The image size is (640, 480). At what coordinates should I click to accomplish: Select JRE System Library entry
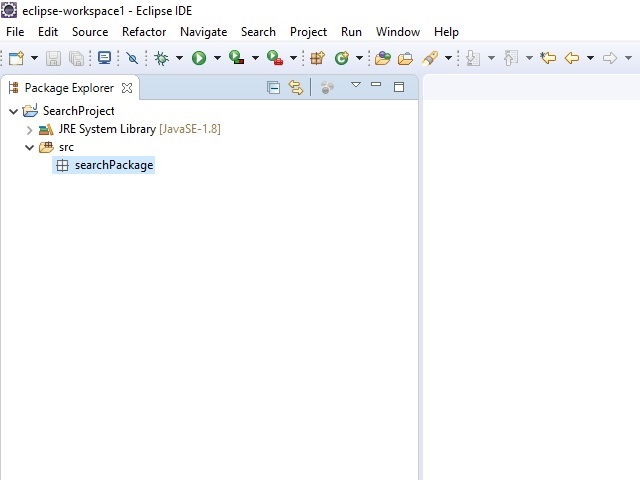click(130, 129)
